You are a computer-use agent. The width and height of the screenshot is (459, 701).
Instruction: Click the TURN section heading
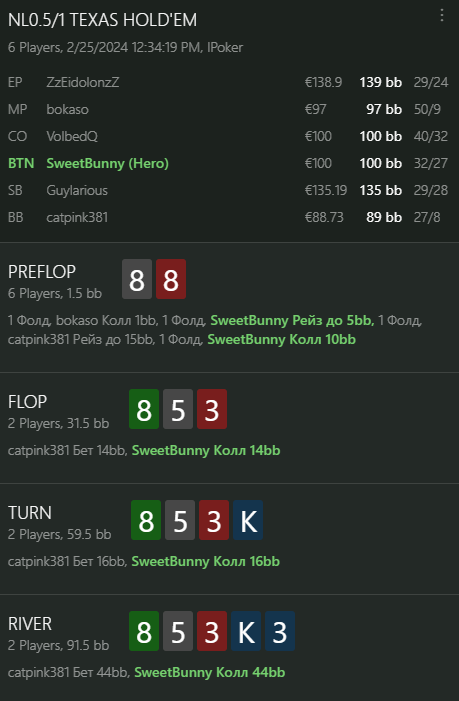coord(30,512)
